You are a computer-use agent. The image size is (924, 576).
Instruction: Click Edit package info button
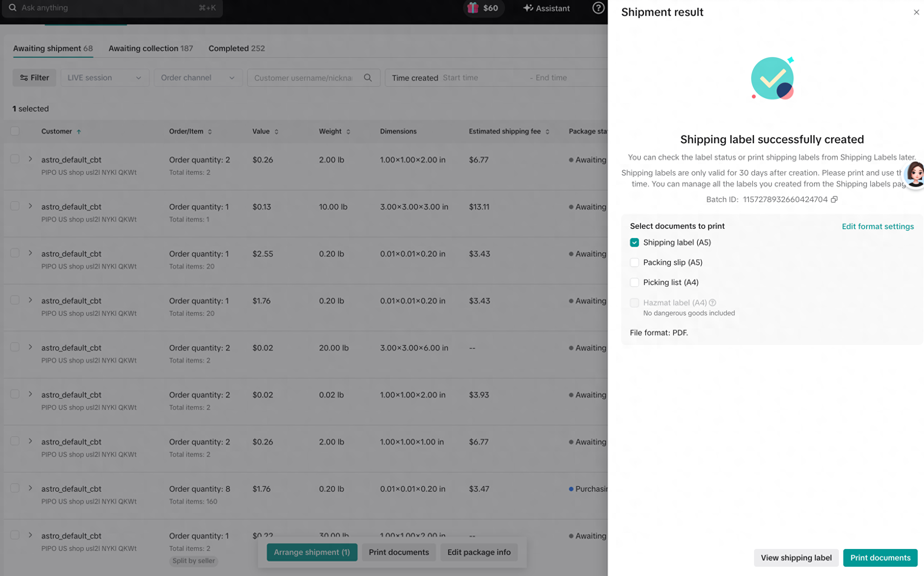[x=479, y=552]
